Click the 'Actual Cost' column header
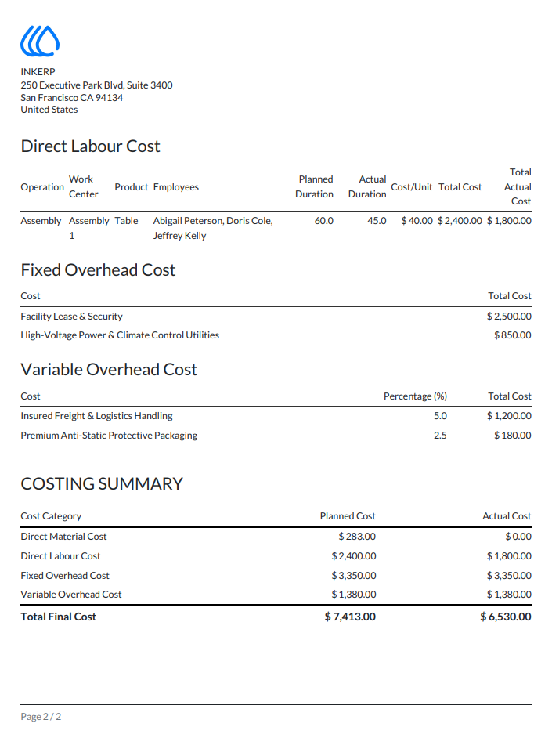The width and height of the screenshot is (552, 756). (507, 516)
